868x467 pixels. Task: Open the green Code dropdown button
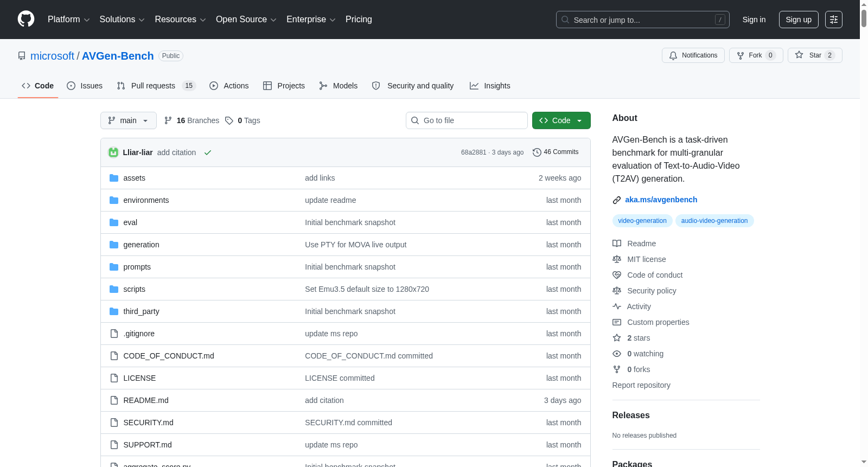tap(561, 120)
